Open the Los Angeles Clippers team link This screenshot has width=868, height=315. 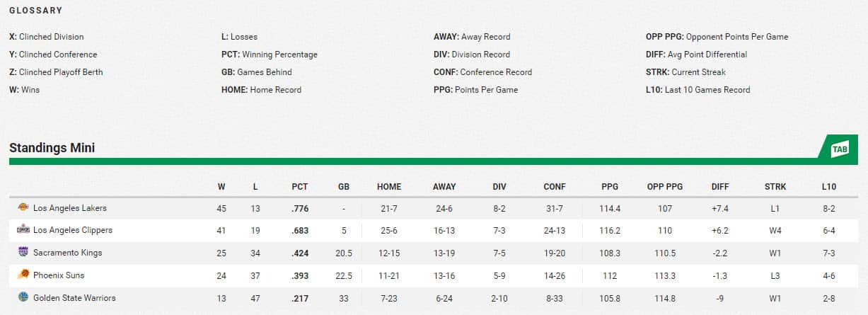[73, 230]
